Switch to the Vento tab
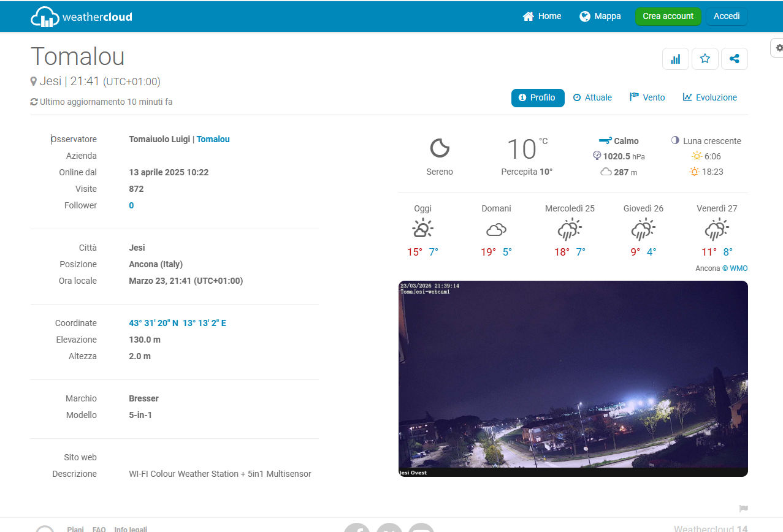This screenshot has width=783, height=532. tap(647, 98)
